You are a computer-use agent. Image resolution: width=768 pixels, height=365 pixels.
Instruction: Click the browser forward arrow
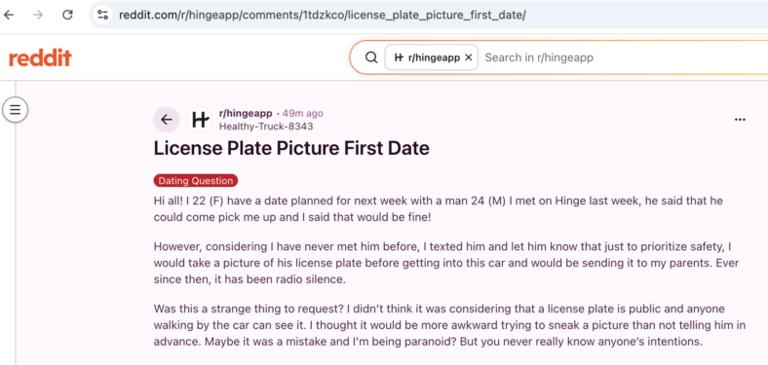(x=38, y=15)
